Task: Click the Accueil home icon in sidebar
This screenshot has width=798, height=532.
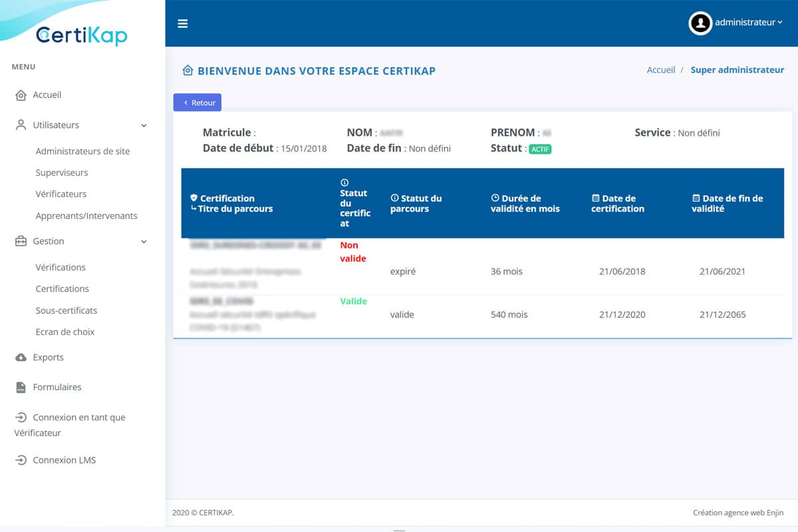Action: pyautogui.click(x=21, y=95)
